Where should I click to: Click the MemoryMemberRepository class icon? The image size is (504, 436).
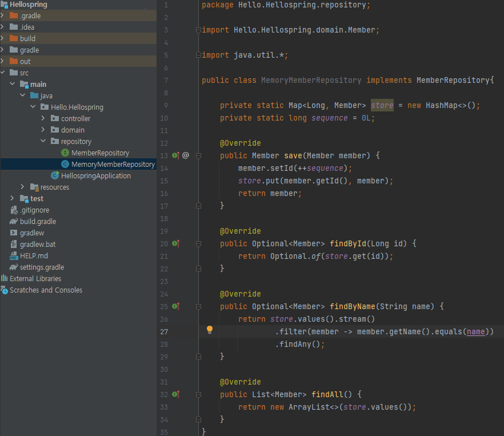point(65,164)
